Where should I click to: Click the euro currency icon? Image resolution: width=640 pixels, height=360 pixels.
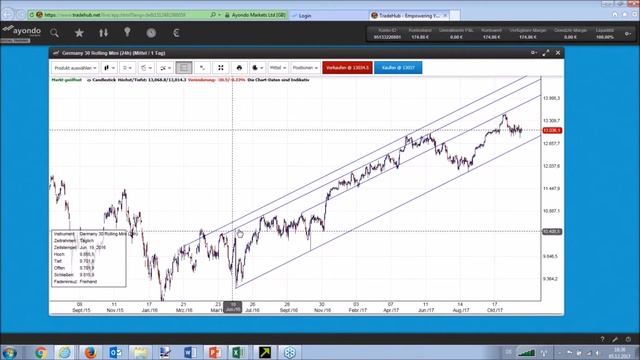[x=176, y=33]
